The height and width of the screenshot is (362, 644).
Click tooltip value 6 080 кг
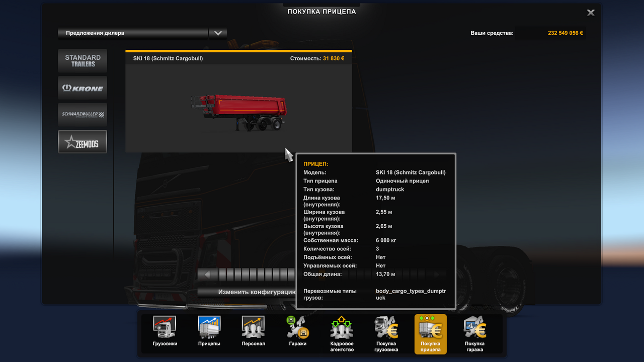tap(386, 240)
